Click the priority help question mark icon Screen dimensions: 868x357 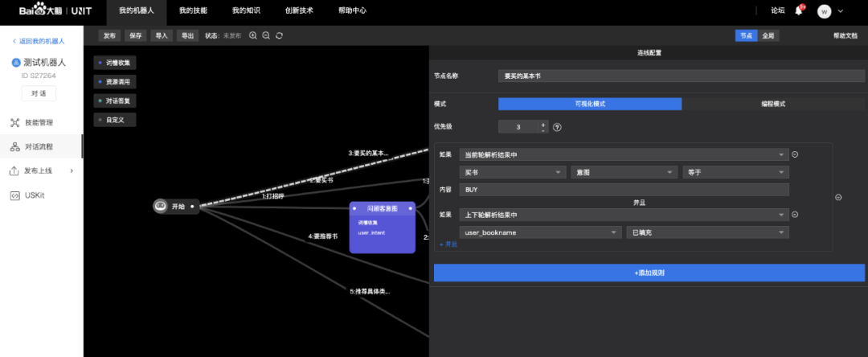coord(558,127)
